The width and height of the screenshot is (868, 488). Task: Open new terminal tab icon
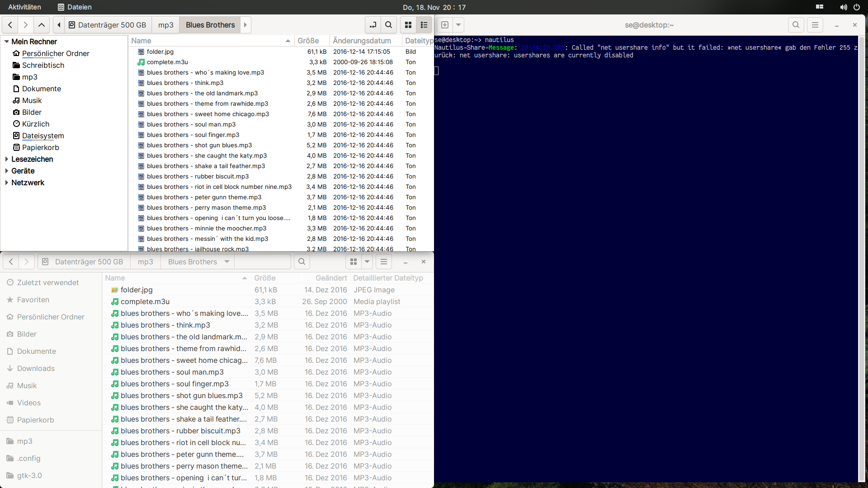coord(445,25)
